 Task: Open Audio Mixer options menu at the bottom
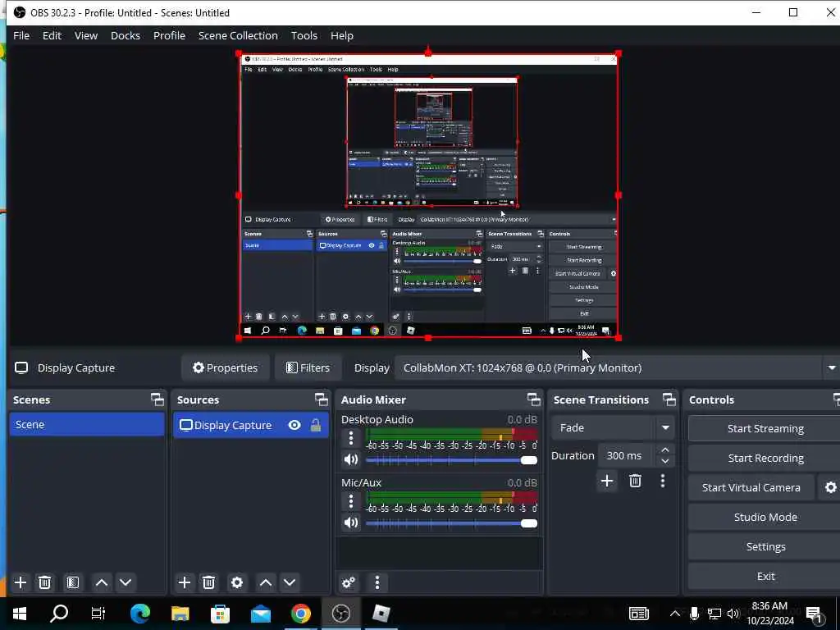tap(377, 582)
